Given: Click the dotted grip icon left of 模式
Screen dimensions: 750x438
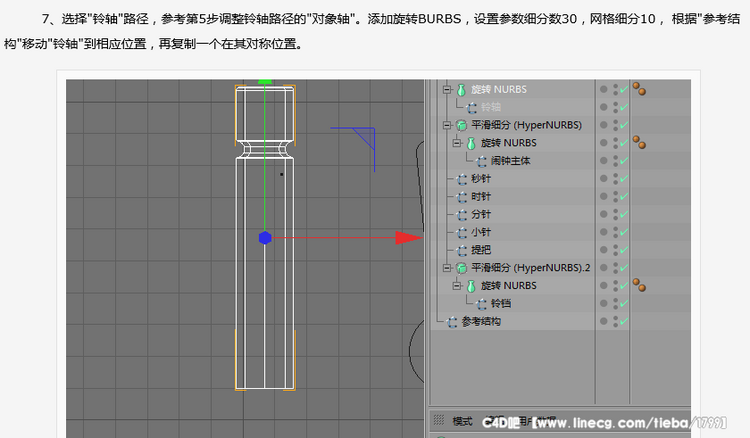Looking at the screenshot, I should click(x=439, y=420).
